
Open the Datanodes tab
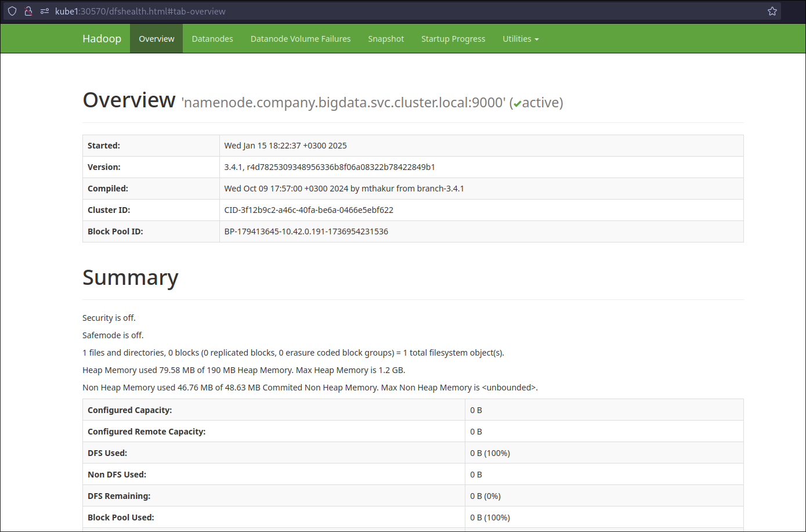coord(212,39)
